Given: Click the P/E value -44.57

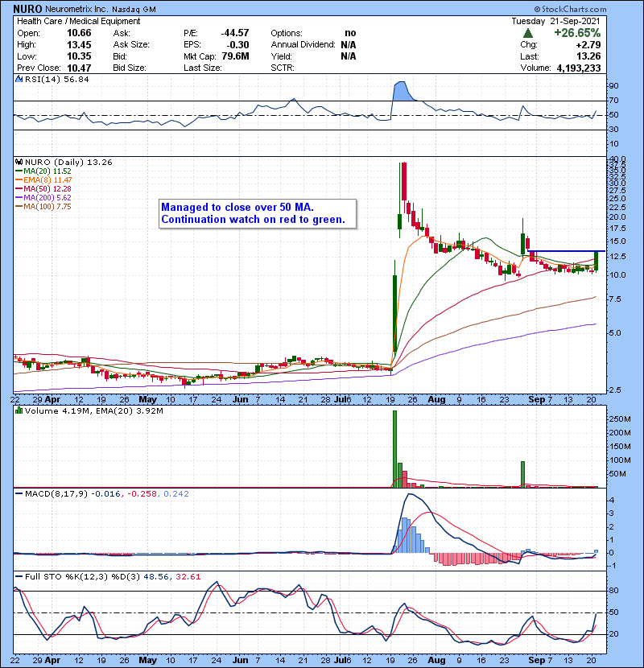Looking at the screenshot, I should point(235,33).
